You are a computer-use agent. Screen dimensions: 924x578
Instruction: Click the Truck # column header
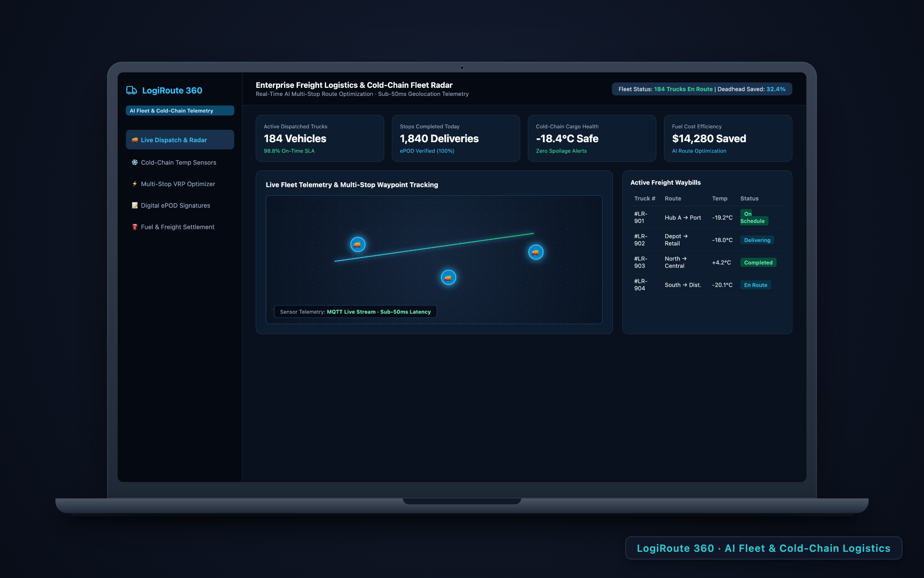645,198
